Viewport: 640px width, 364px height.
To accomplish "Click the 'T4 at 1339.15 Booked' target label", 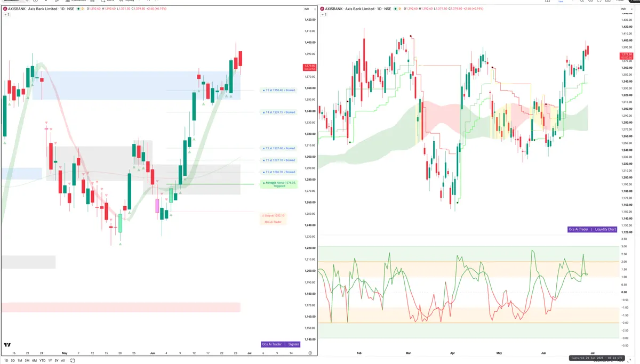I will click(278, 112).
